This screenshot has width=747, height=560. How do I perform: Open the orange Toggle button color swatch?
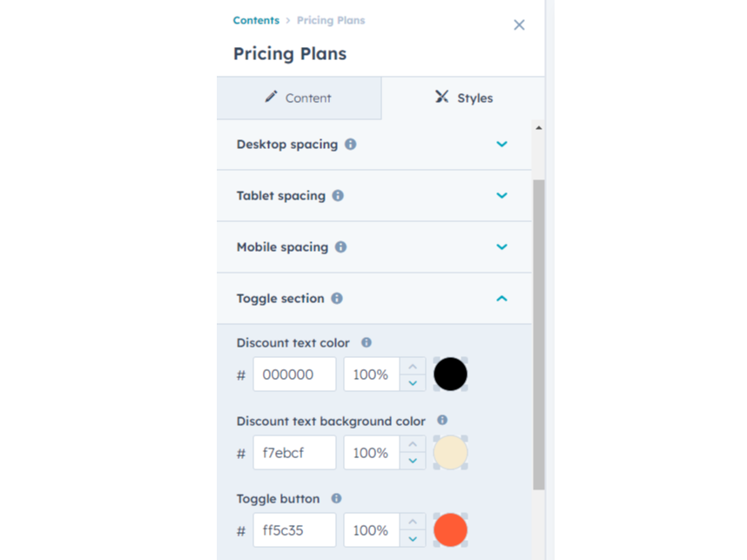click(x=449, y=530)
